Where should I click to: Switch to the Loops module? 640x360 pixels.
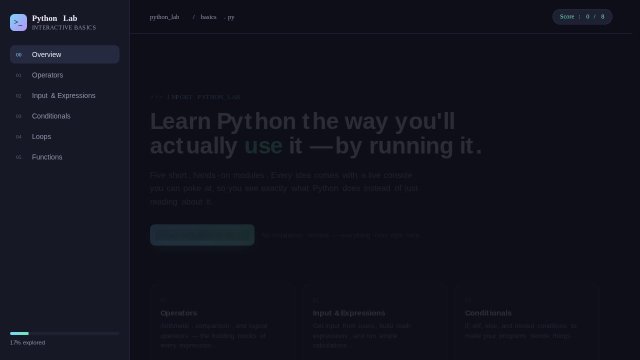click(64, 136)
